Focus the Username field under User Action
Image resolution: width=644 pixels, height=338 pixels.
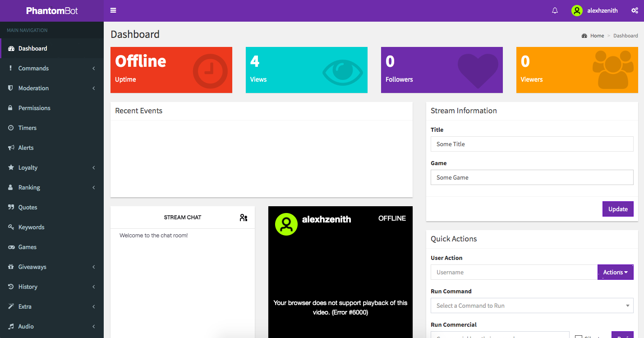[514, 272]
